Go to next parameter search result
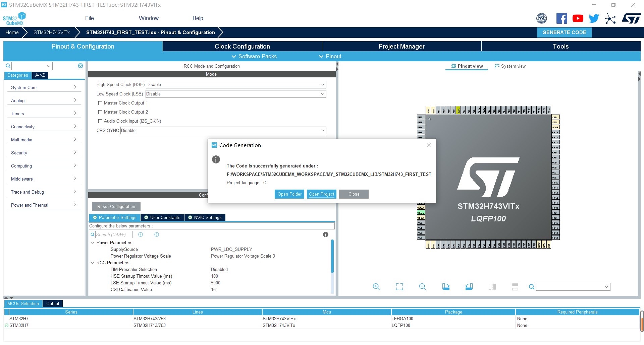Viewport: 644px width, 345px height. point(157,234)
